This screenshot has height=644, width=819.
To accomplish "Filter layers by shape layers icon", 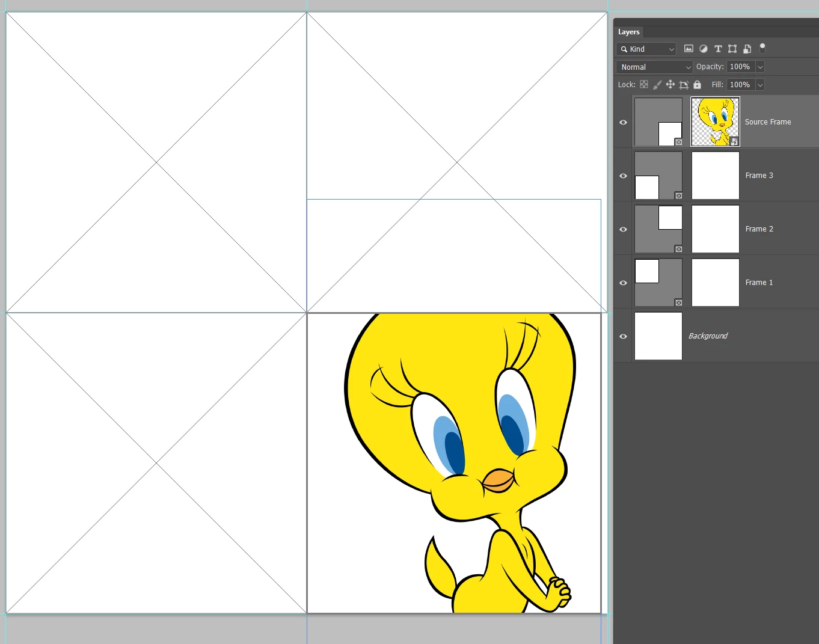I will point(732,49).
